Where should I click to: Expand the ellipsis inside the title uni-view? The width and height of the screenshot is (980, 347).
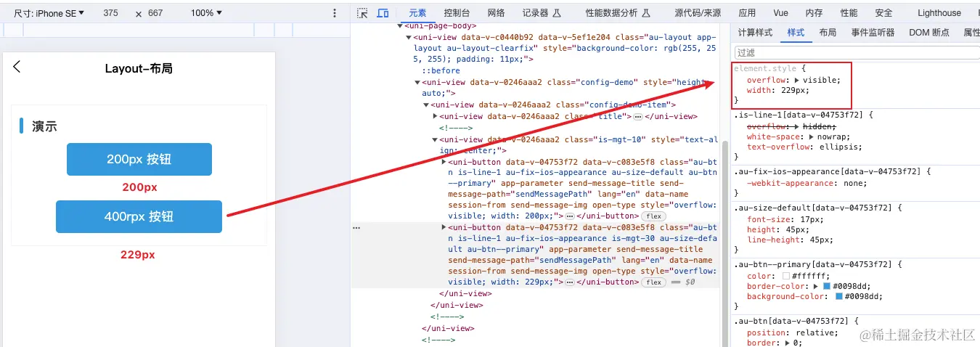coord(638,116)
